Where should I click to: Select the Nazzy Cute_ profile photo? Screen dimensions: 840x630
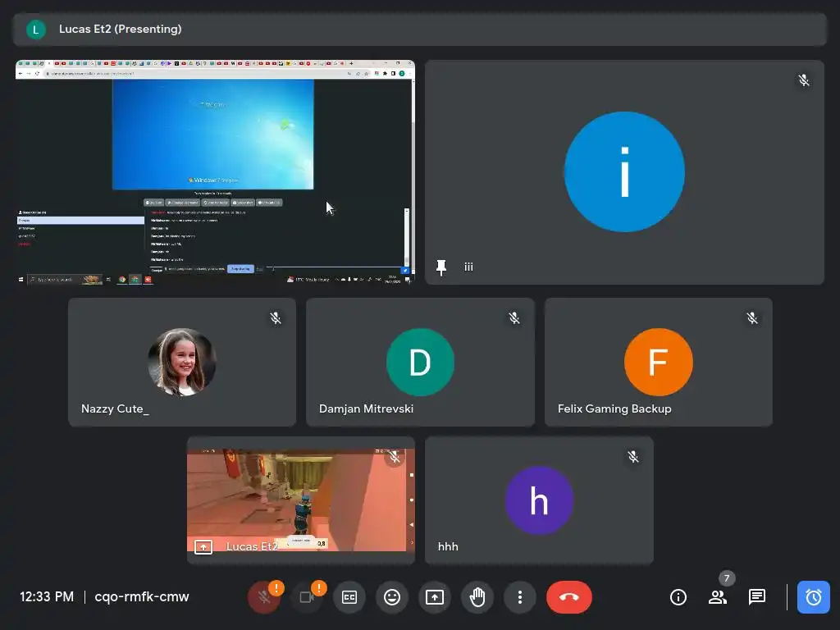[x=182, y=362]
